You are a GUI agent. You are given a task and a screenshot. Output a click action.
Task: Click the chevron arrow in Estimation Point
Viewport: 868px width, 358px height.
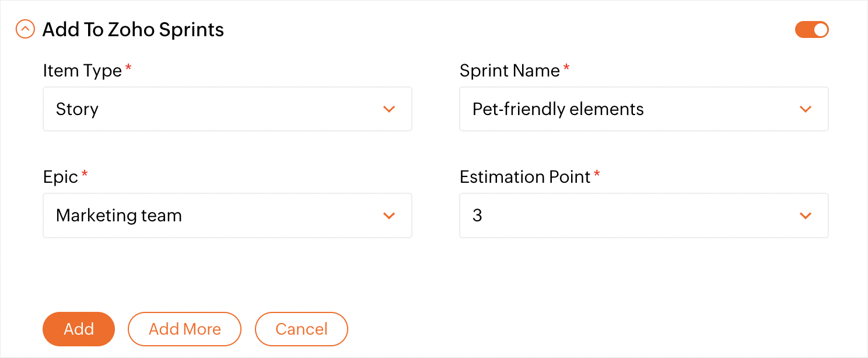[806, 216]
